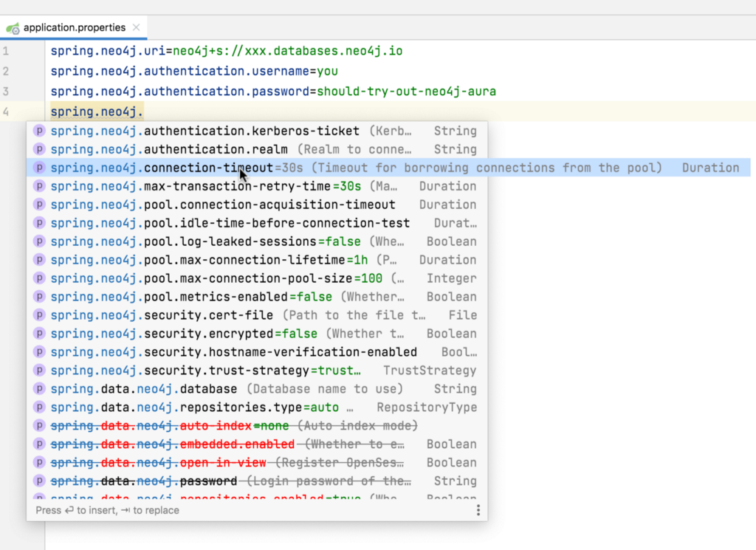Click property icon beside repositories.type=auto
Screen dimensions: 756x550
click(40, 408)
